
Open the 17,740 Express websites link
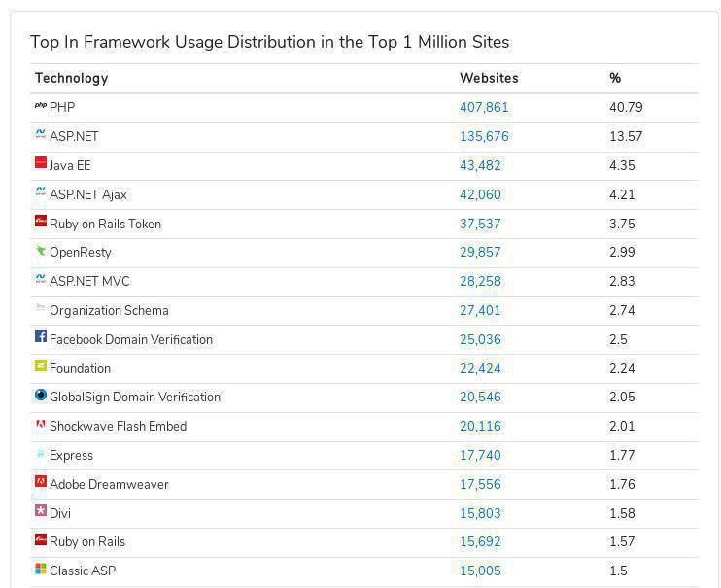(x=480, y=455)
